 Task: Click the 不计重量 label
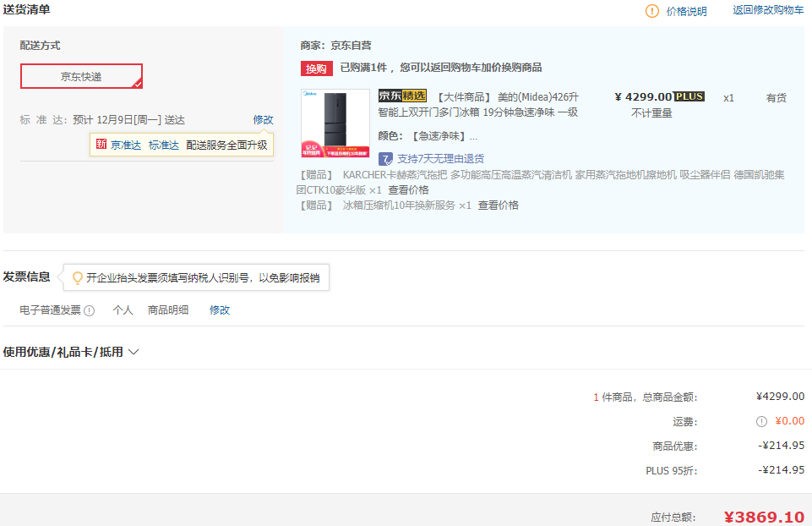pos(651,113)
